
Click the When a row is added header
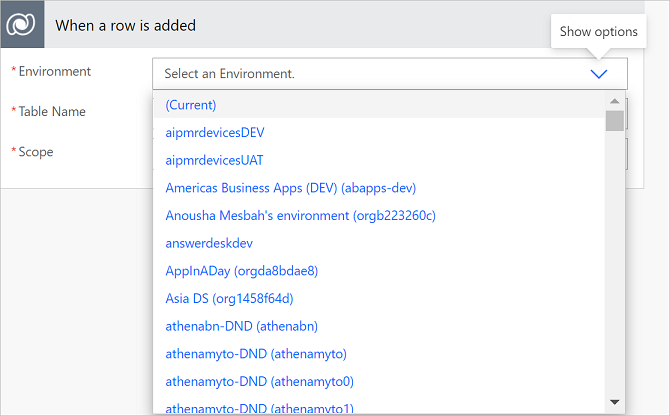click(x=125, y=25)
